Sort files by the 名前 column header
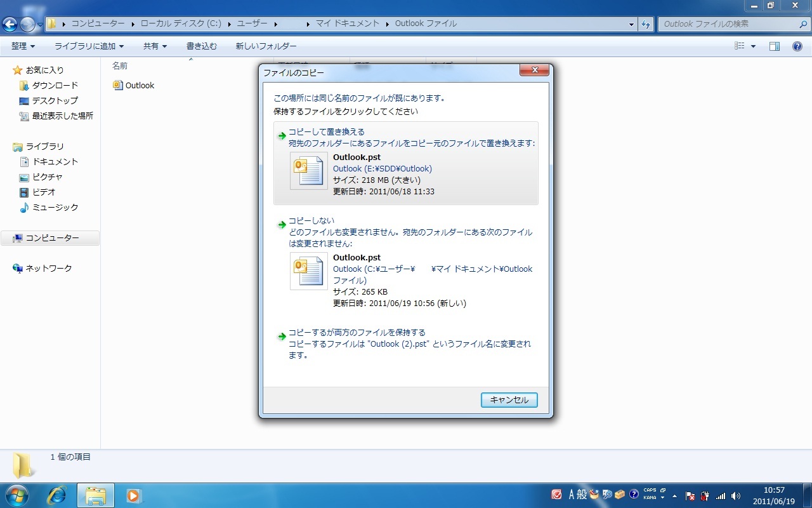The width and height of the screenshot is (812, 508). pyautogui.click(x=120, y=65)
